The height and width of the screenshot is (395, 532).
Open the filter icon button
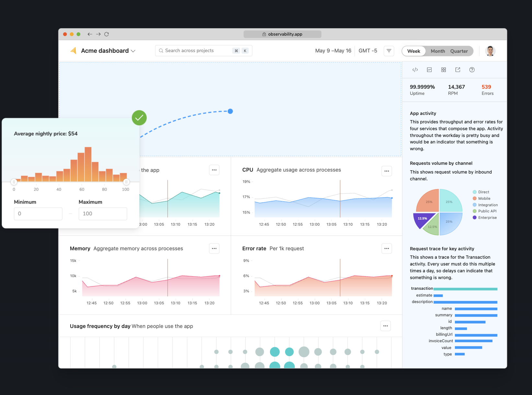coord(389,51)
